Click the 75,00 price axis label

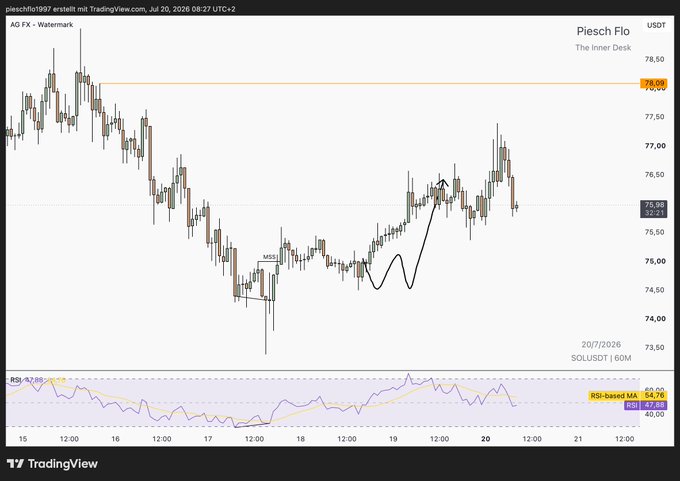click(655, 261)
